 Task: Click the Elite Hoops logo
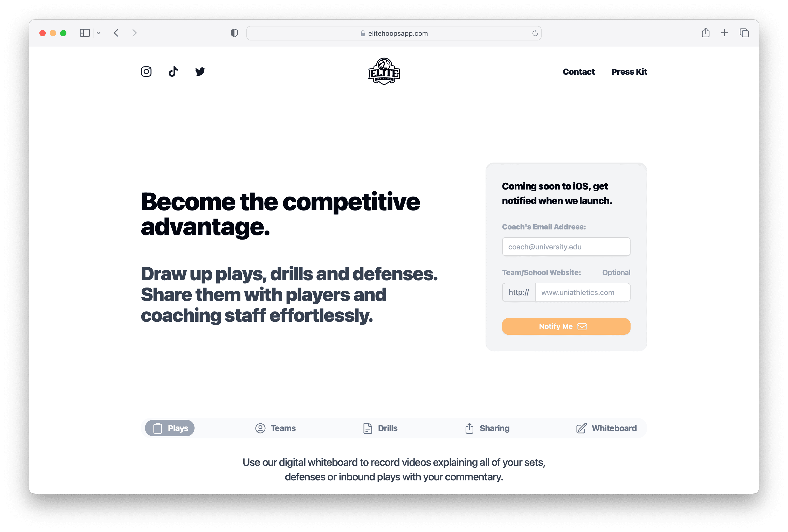(x=385, y=72)
